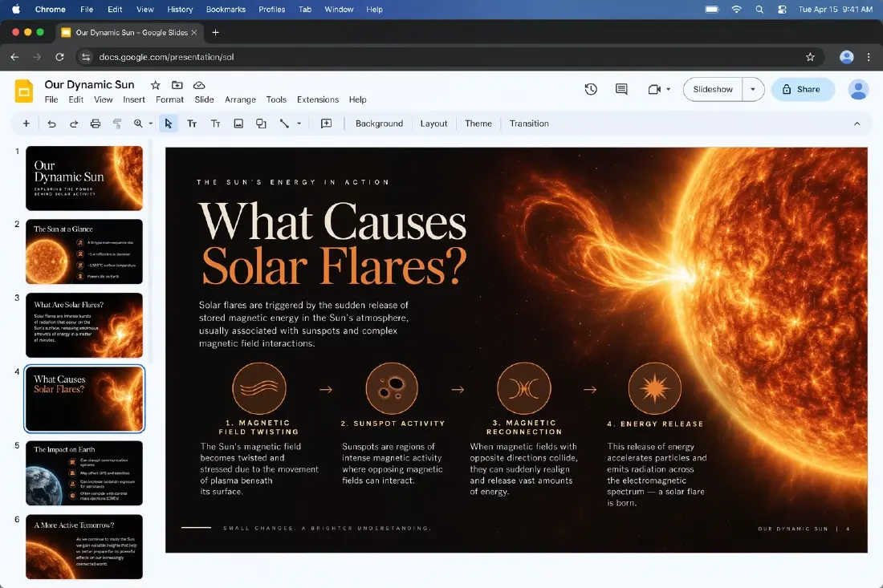The width and height of the screenshot is (883, 588).
Task: Select the cursor select tool
Action: pos(168,124)
